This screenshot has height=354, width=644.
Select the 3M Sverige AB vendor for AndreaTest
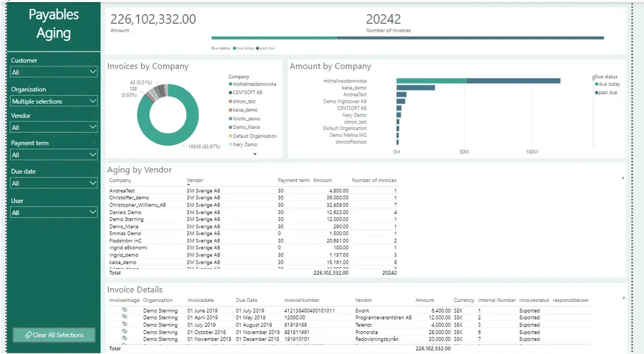pos(203,191)
